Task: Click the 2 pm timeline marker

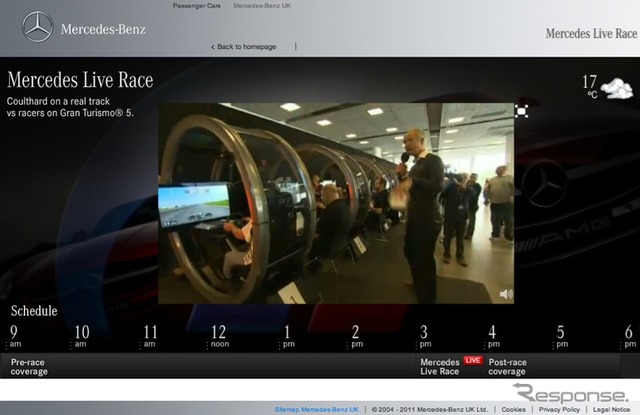Action: (356, 337)
